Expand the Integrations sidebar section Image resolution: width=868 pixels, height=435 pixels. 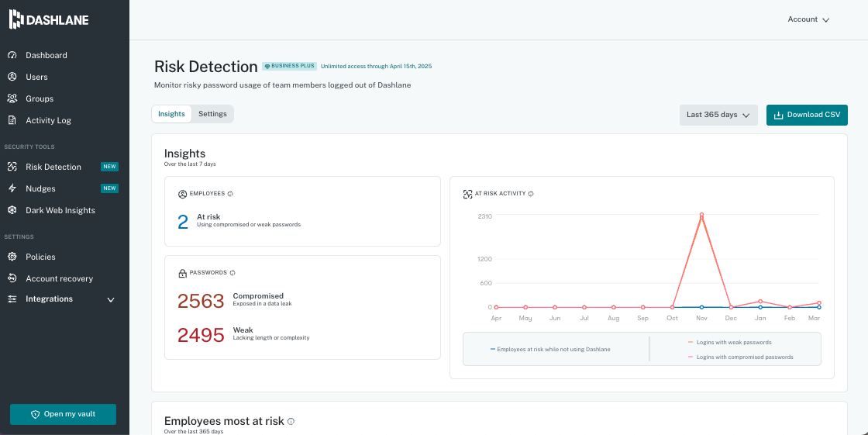point(110,299)
